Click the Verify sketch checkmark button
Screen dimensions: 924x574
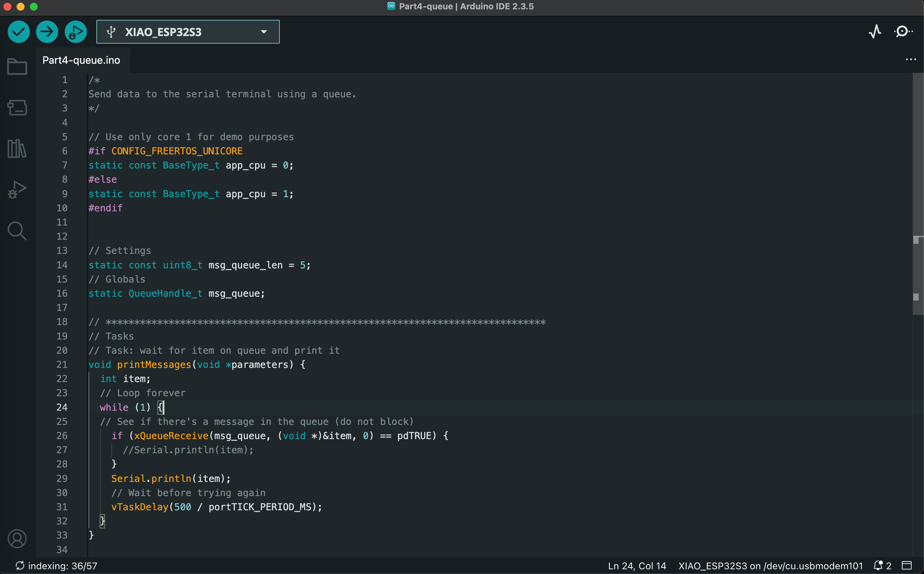(19, 32)
